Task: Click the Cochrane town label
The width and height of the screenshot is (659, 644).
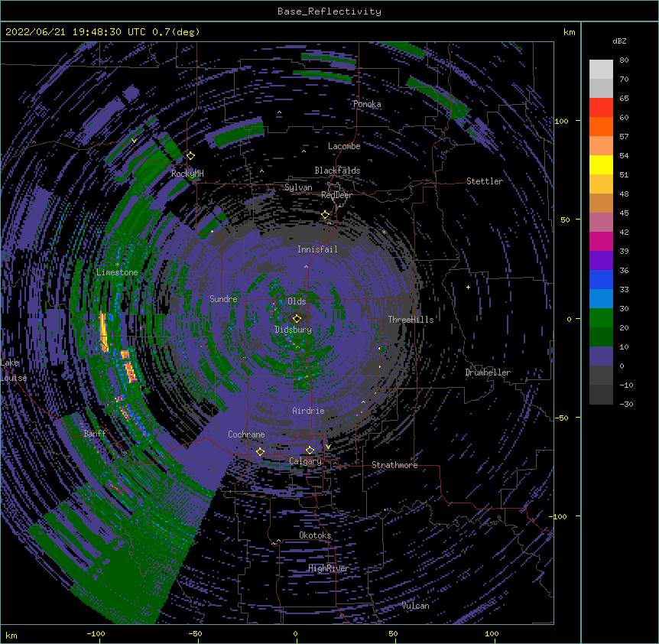Action: [246, 434]
